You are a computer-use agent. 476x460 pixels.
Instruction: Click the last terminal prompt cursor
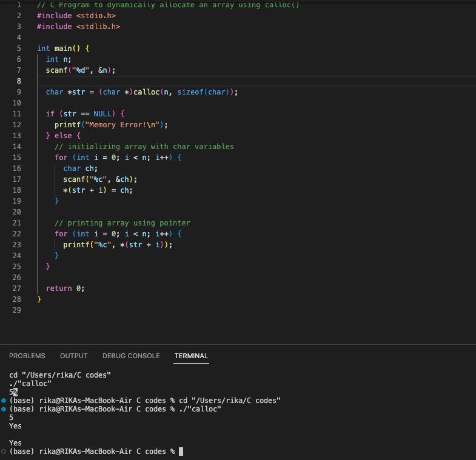click(x=181, y=452)
